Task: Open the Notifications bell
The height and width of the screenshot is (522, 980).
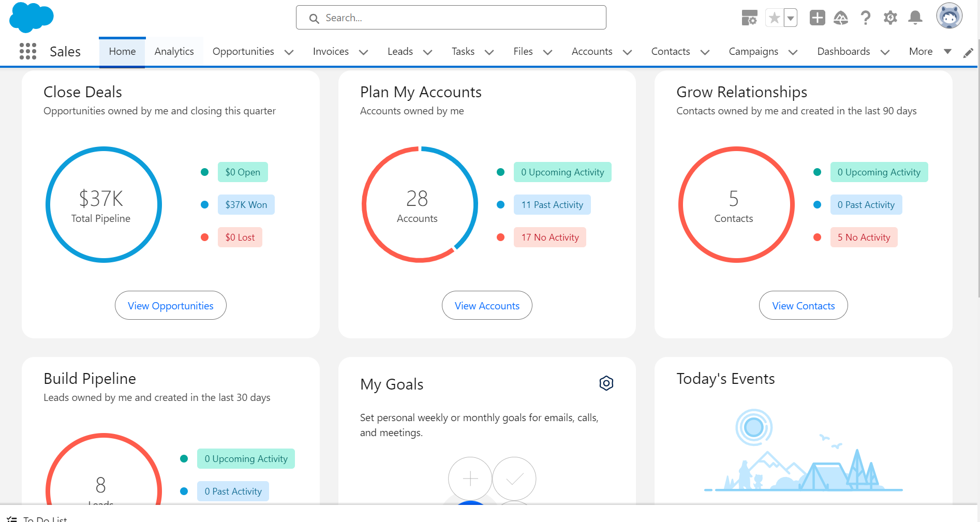Action: point(915,18)
